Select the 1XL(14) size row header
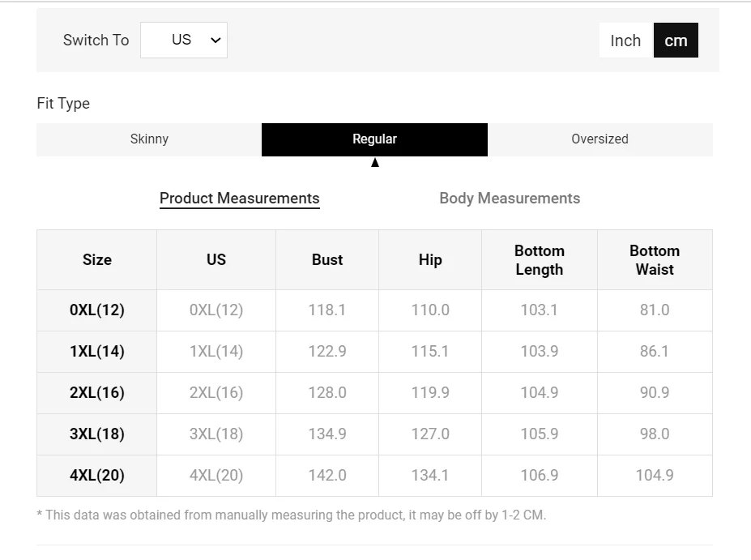751x560 pixels. point(97,352)
